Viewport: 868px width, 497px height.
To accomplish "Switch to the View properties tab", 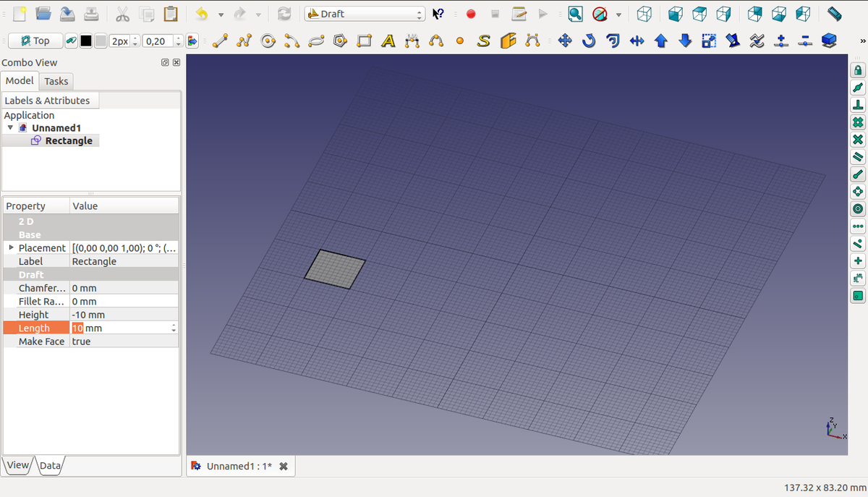I will pyautogui.click(x=18, y=465).
